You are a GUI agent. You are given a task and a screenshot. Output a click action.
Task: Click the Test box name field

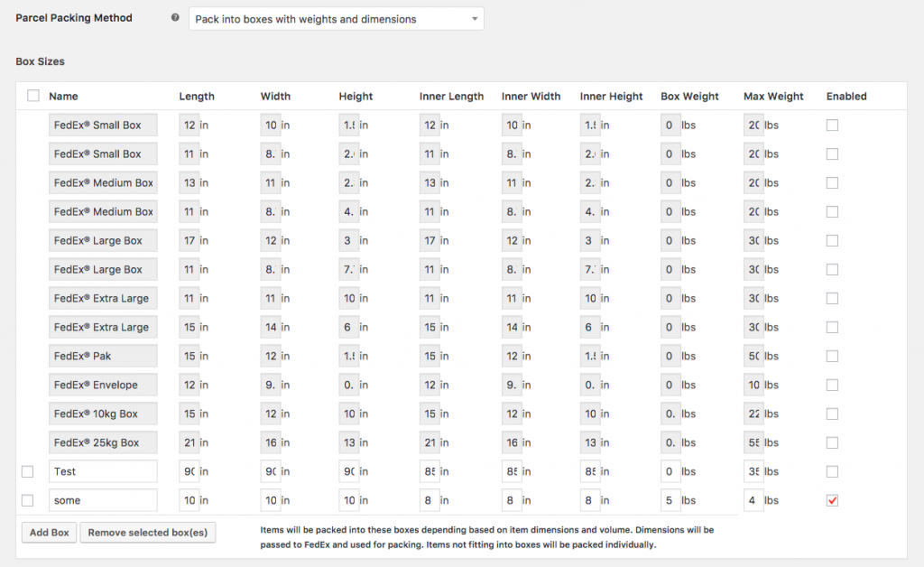click(102, 471)
